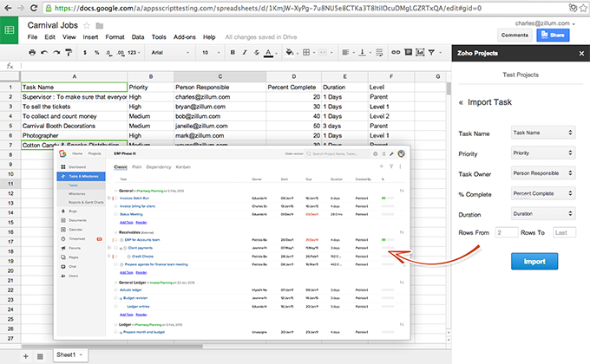Image resolution: width=590 pixels, height=364 pixels.
Task: Open the Add-ons menu
Action: [x=184, y=38]
